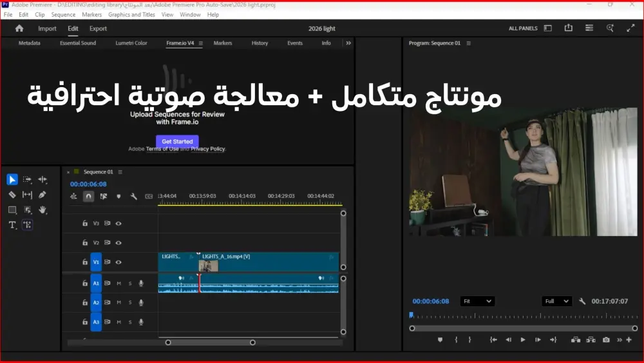Viewport: 644px width, 363px height.
Task: Open the Full playback resolution dropdown
Action: click(x=556, y=301)
